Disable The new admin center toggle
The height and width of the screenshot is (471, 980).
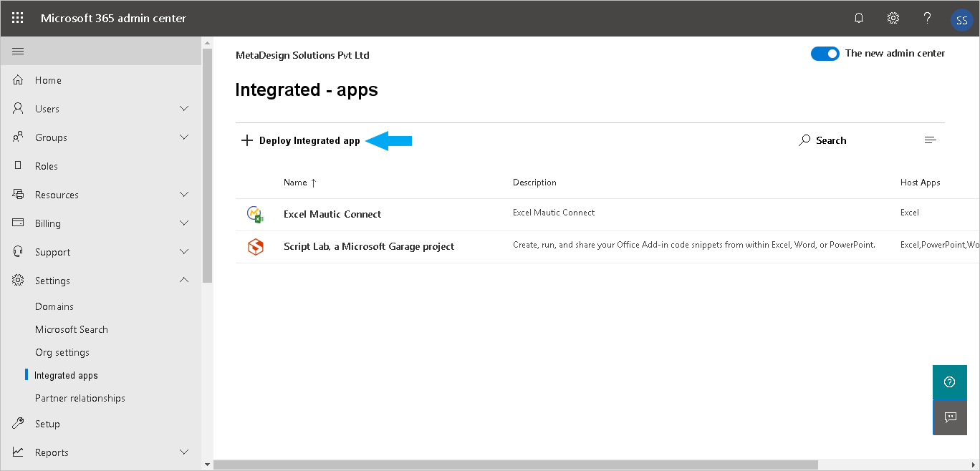(825, 53)
